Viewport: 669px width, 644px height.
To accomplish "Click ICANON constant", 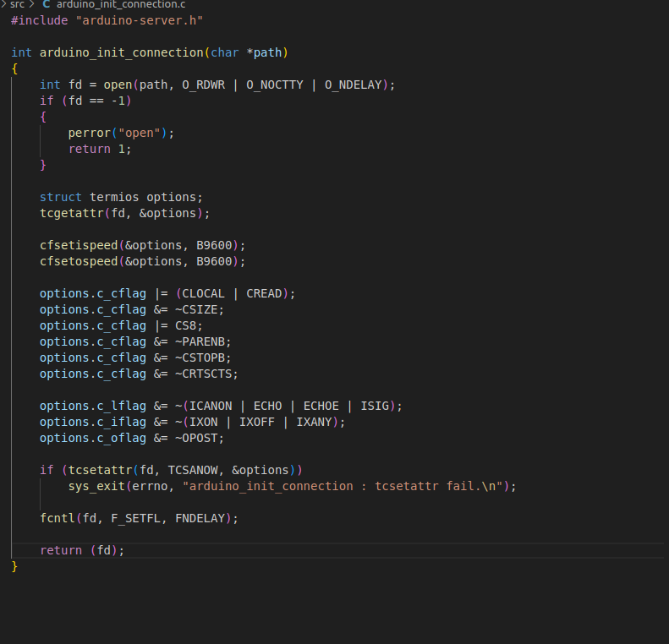I will (211, 407).
